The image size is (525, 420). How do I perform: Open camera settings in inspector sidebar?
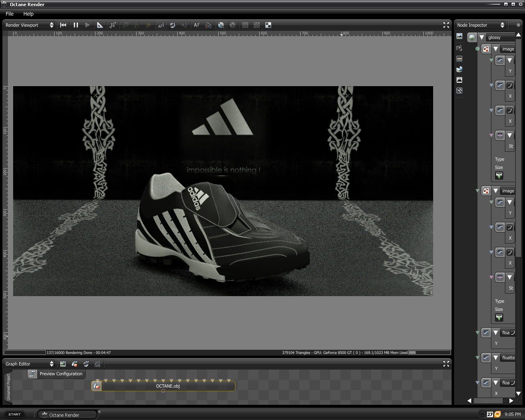tap(459, 48)
